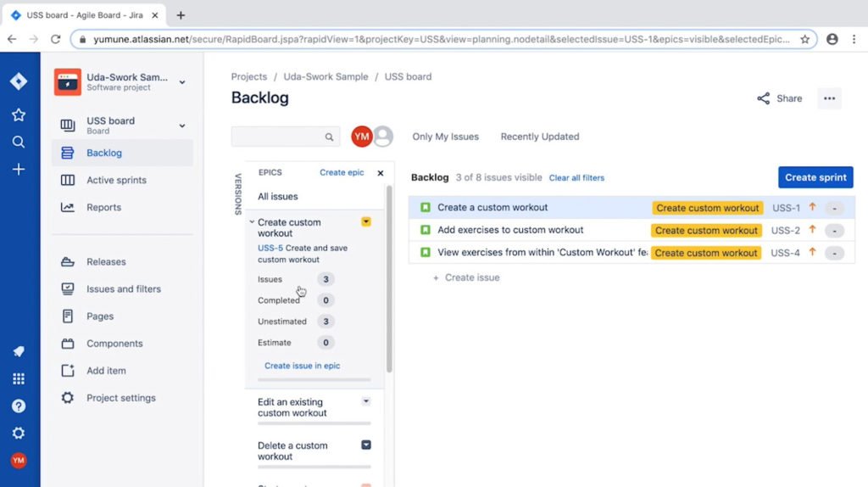Open Chrome profile icon

832,39
